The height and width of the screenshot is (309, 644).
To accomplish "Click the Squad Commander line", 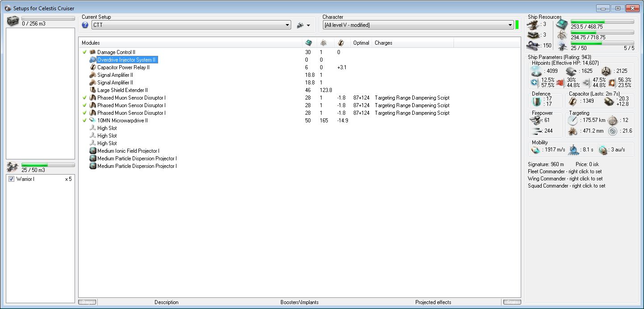I will 567,186.
